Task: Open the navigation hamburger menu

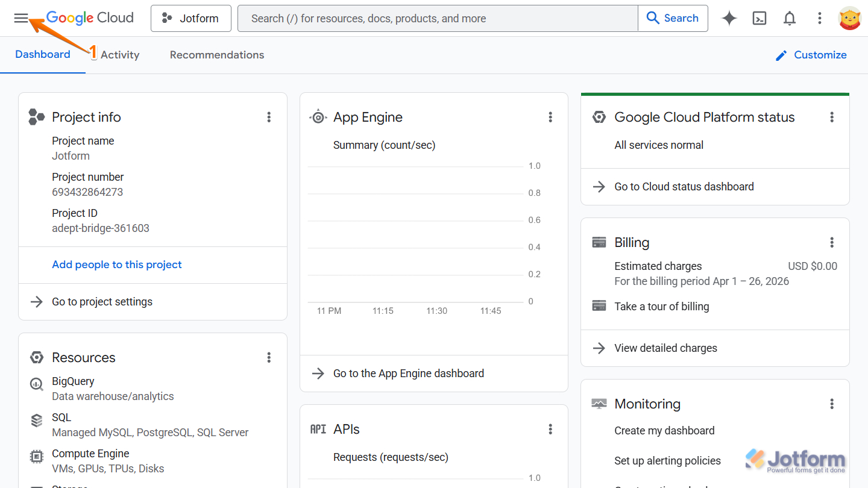Action: pyautogui.click(x=21, y=18)
